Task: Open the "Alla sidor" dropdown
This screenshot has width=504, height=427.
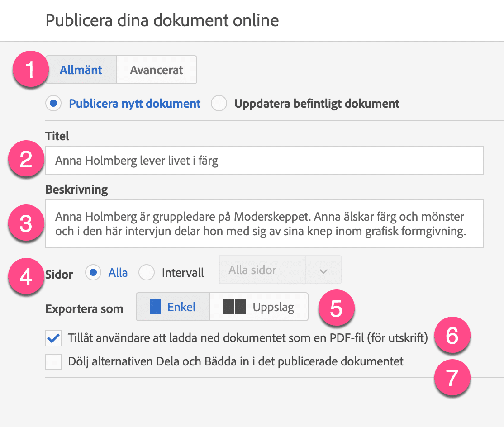Action: click(262, 270)
